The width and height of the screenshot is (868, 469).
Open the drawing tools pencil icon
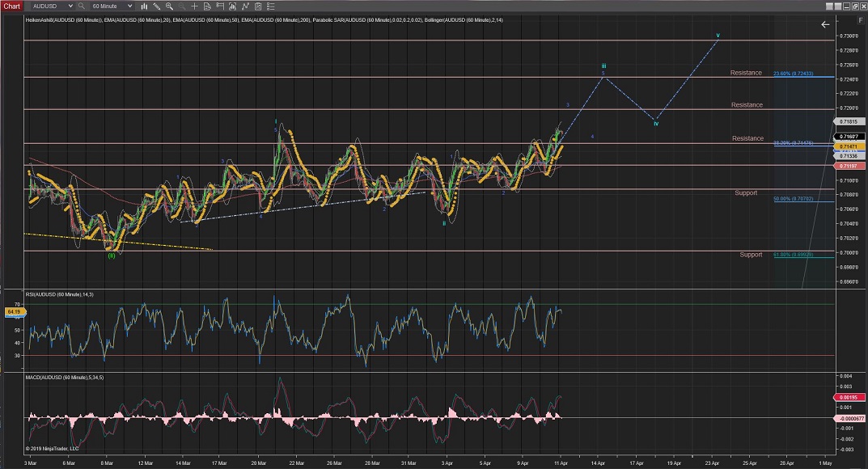(x=156, y=6)
